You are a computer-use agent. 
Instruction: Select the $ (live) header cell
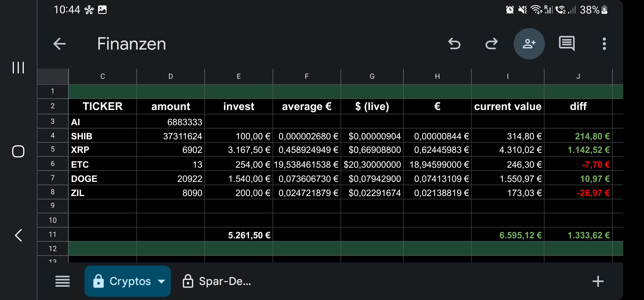click(x=372, y=106)
